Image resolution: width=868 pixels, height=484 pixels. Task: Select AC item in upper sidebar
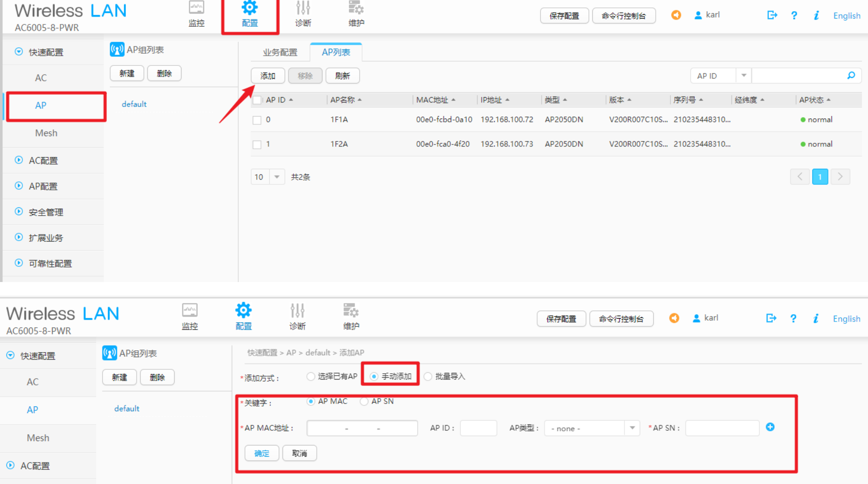coord(41,78)
